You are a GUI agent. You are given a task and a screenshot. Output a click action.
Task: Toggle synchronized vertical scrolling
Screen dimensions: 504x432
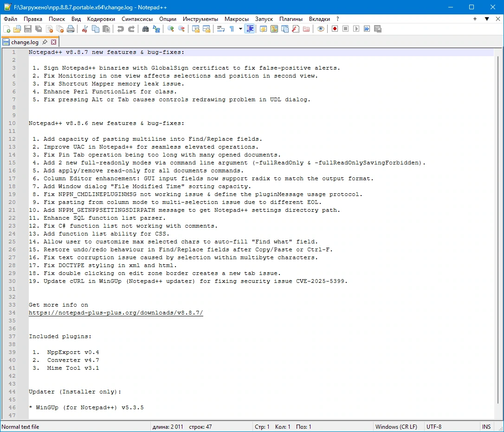196,29
